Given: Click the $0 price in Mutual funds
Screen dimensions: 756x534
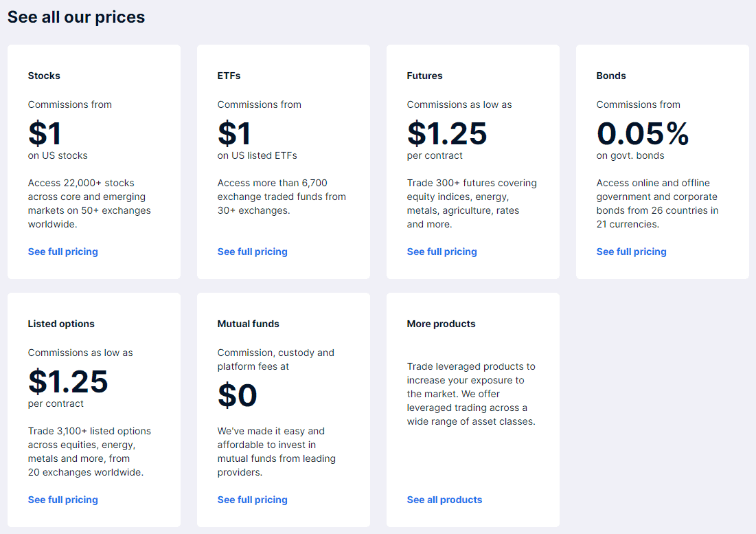Looking at the screenshot, I should 237,395.
